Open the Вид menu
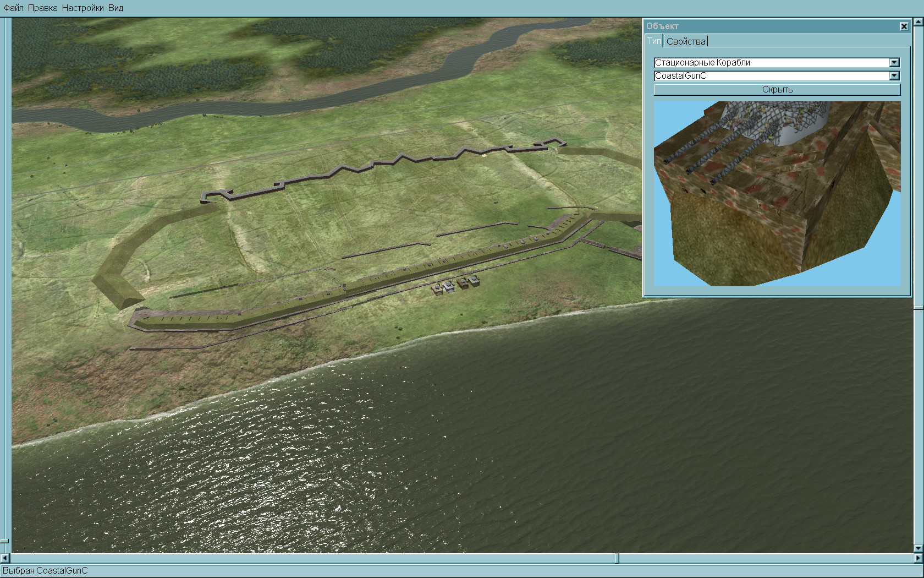The height and width of the screenshot is (578, 924). pos(116,8)
